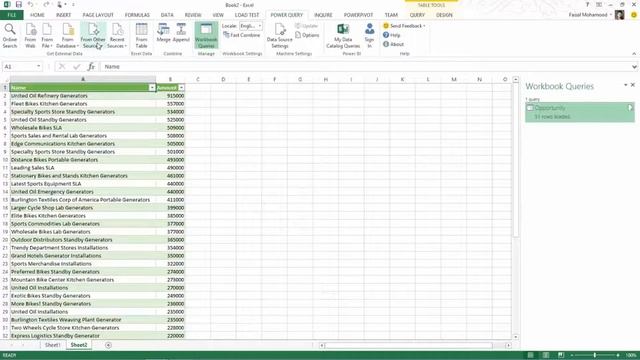640x360 pixels.
Task: Switch to Page Break Preview in status bar
Action: [561, 355]
